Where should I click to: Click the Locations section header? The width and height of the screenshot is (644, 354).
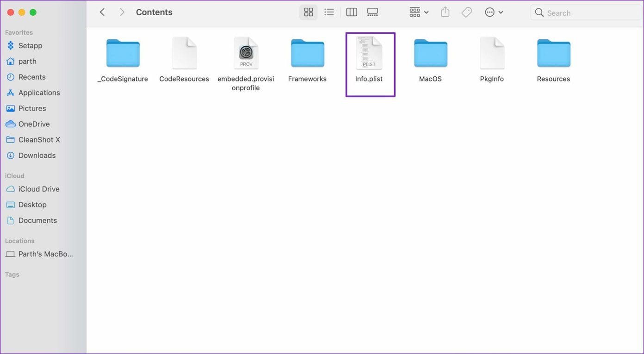[x=20, y=241]
